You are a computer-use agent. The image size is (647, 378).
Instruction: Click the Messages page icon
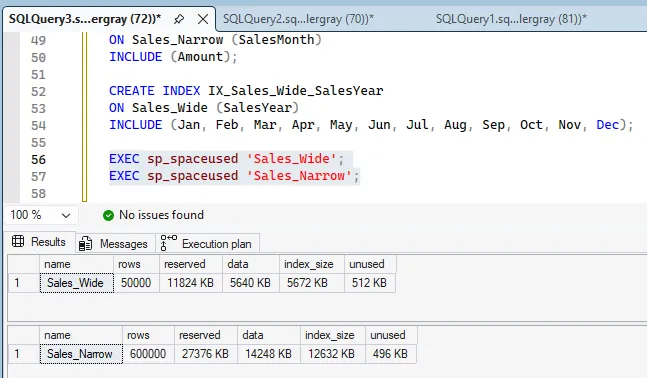point(85,244)
